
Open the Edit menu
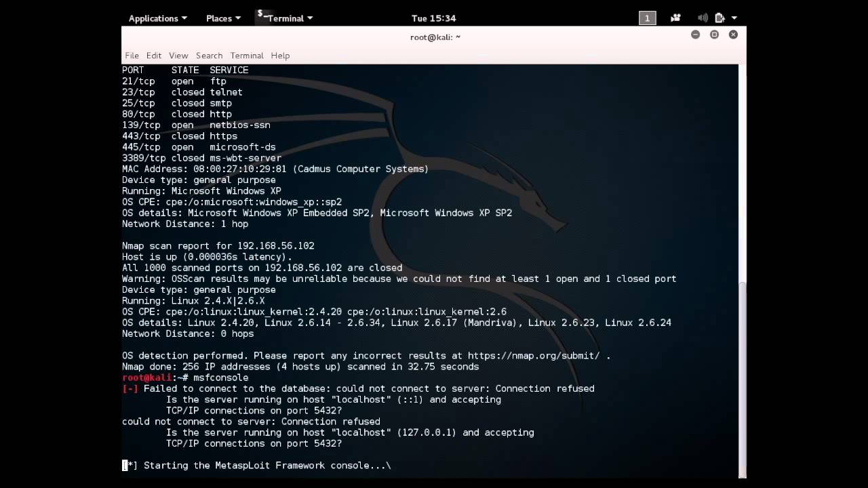[154, 56]
